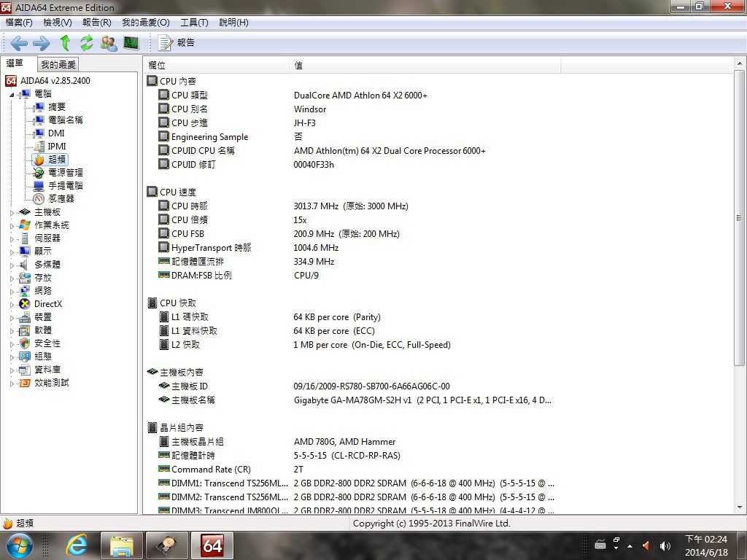
Task: Expand the 主機板 tree node
Action: [12, 212]
